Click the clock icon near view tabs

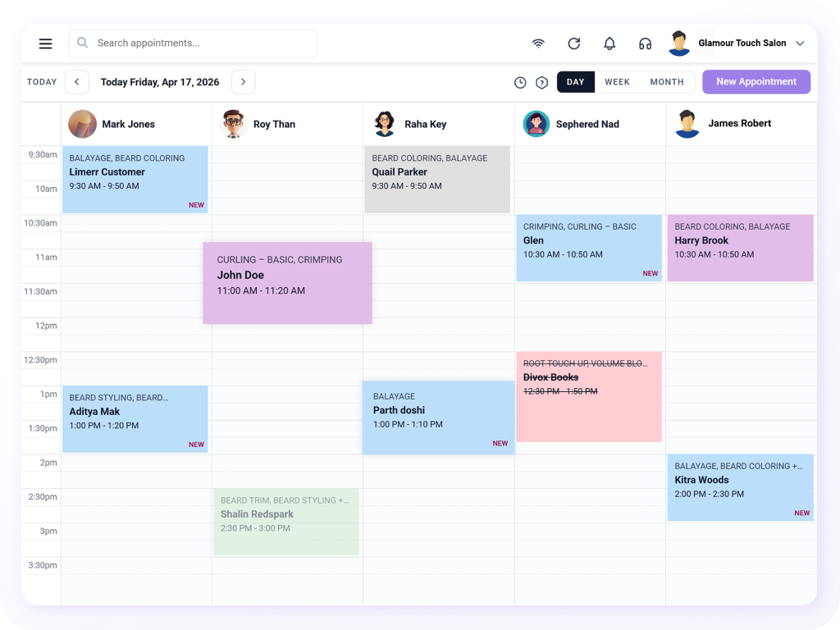(520, 83)
